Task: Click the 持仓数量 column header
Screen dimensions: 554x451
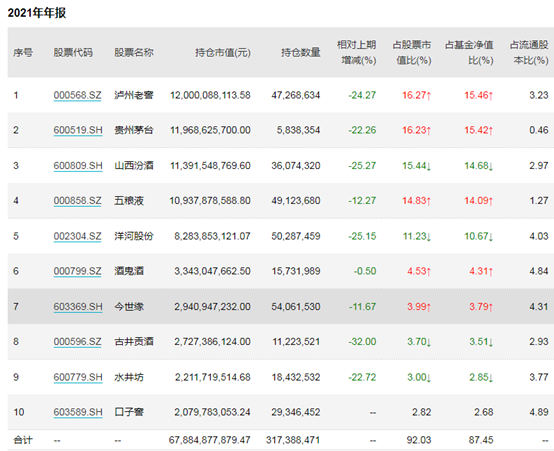Action: click(x=301, y=53)
